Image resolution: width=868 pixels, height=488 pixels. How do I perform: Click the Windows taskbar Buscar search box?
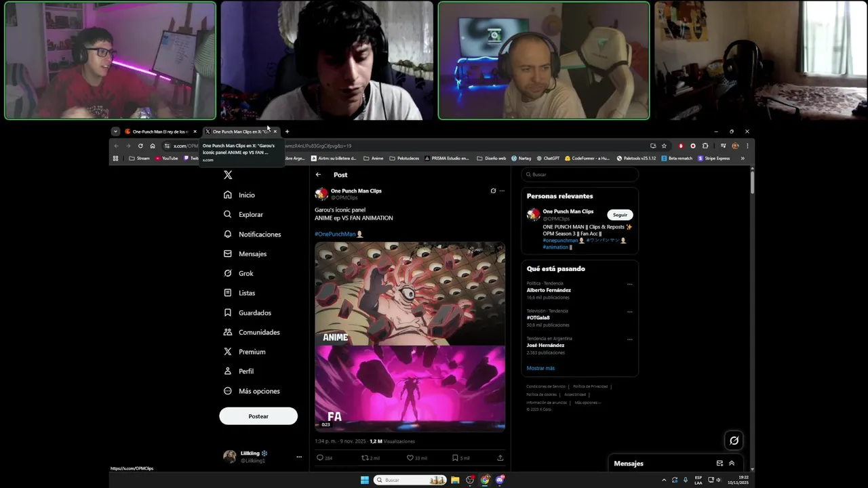410,480
